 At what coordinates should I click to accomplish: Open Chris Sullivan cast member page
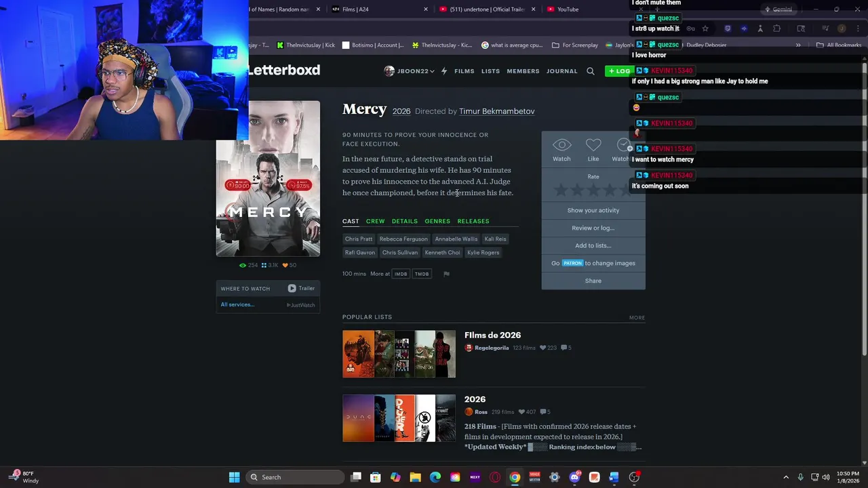pyautogui.click(x=400, y=252)
